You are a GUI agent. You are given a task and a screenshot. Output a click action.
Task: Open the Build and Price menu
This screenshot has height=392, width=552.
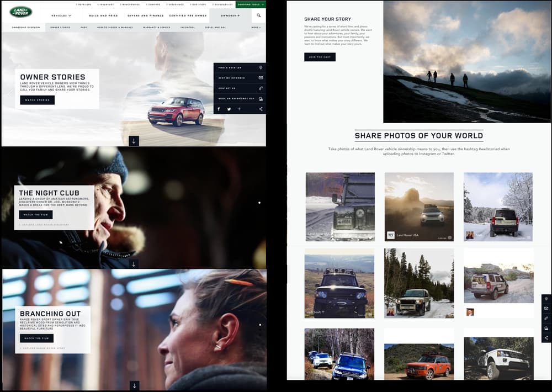click(x=104, y=15)
